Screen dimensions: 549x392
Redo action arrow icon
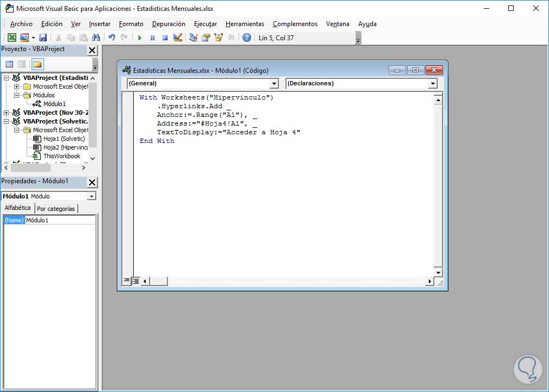coord(124,38)
